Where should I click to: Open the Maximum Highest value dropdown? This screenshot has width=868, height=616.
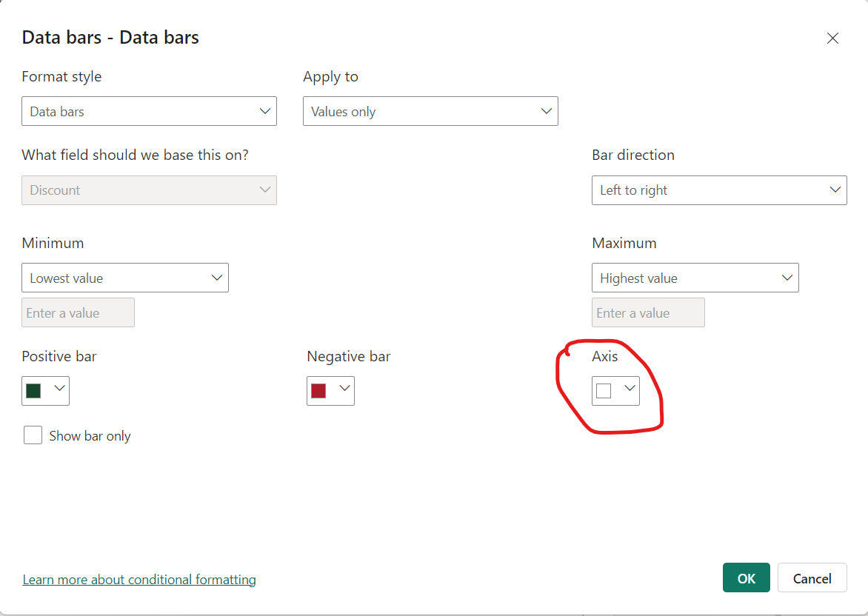[695, 278]
